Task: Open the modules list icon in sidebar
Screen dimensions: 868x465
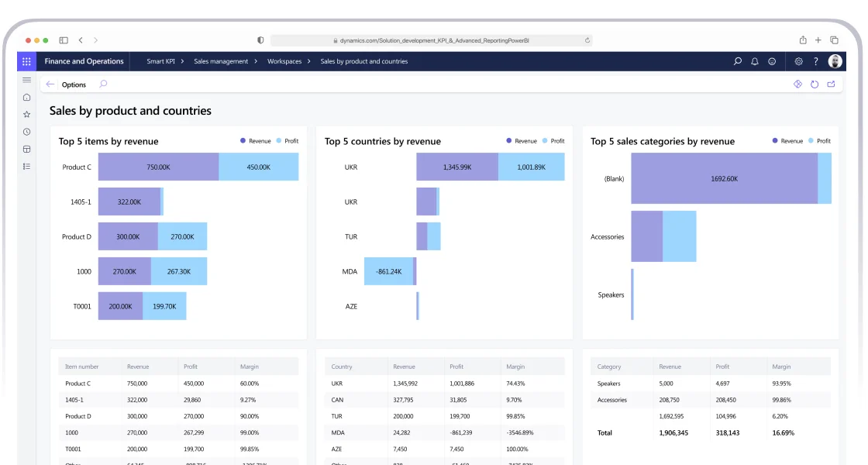Action: (26, 166)
